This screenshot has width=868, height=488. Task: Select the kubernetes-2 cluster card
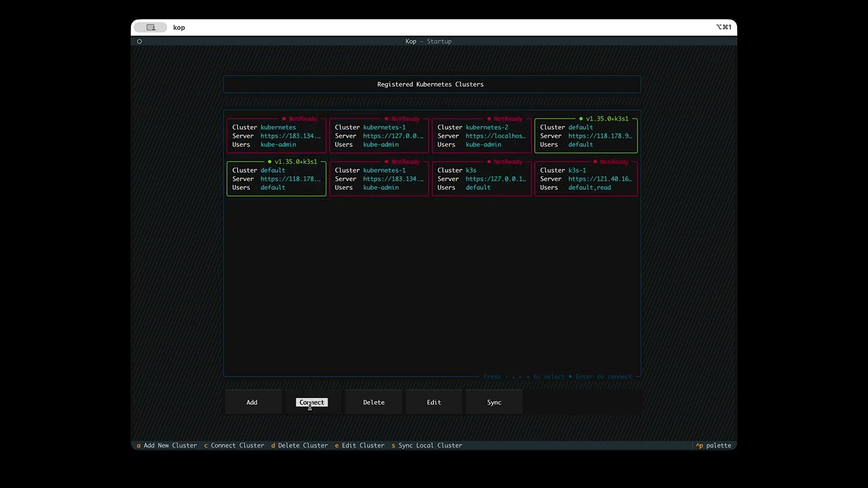pyautogui.click(x=482, y=136)
